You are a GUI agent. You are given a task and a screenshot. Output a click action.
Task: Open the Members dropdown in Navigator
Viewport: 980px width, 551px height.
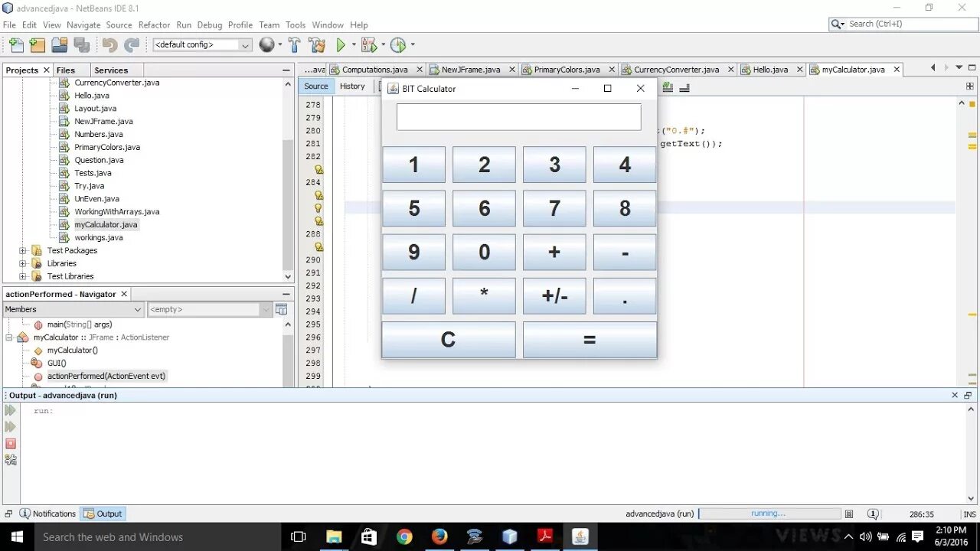point(73,309)
